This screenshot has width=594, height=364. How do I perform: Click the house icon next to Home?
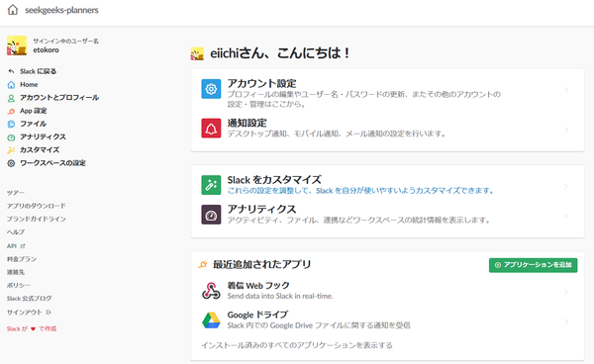pos(11,84)
